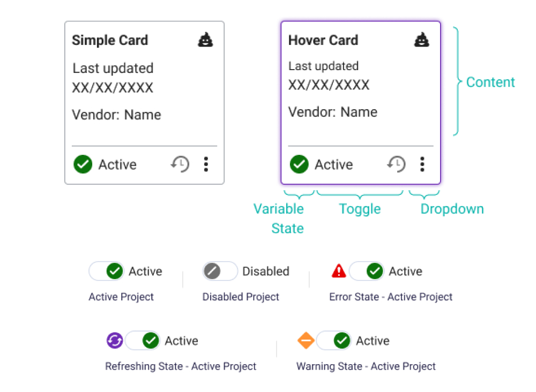Enable the Disabled Project toggle
This screenshot has width=536, height=392.
point(220,272)
